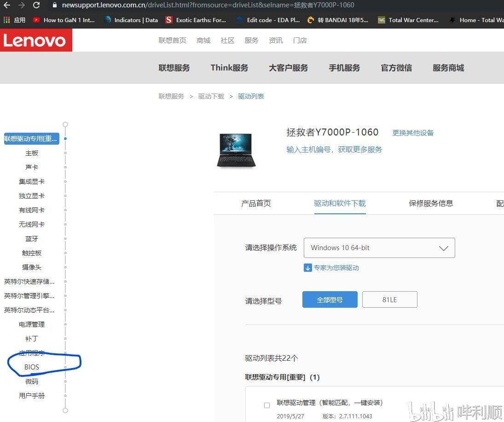Select 官方微信 menu item
This screenshot has width=504, height=422.
(396, 68)
